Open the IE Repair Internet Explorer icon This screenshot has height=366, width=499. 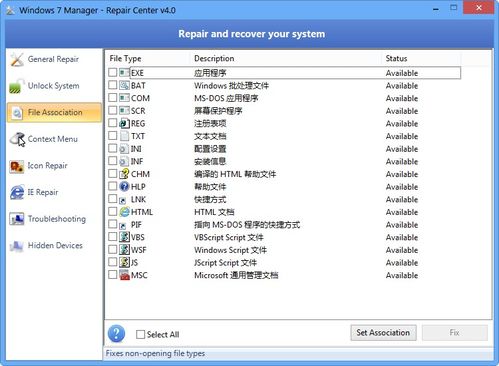pyautogui.click(x=17, y=192)
